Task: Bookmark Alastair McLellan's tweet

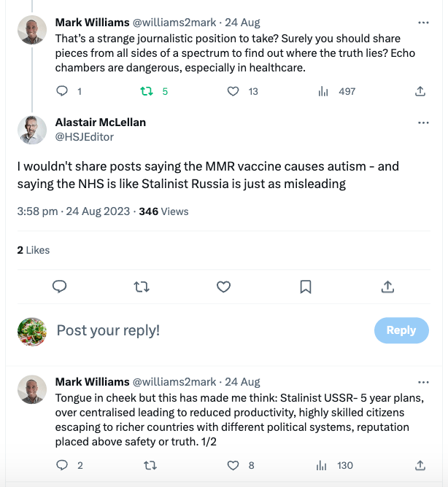Action: (306, 287)
